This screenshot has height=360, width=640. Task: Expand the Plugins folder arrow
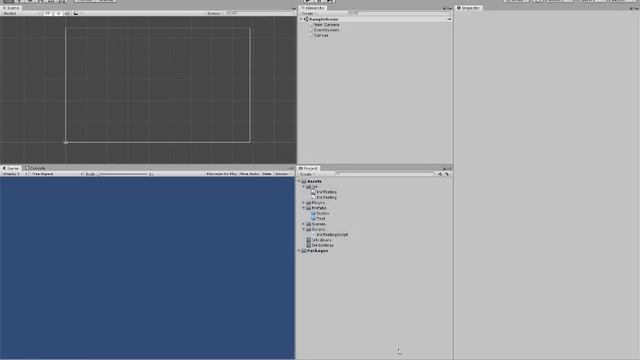(x=304, y=202)
